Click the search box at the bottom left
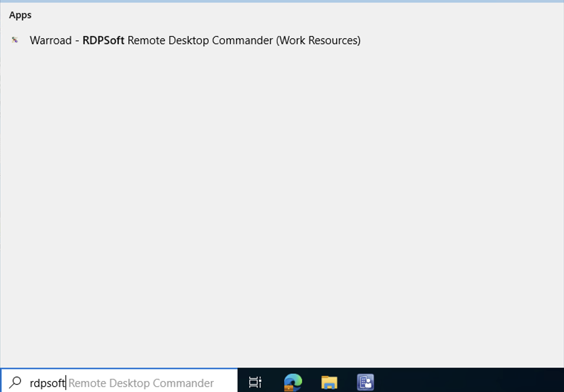This screenshot has width=564, height=392. tap(111, 382)
